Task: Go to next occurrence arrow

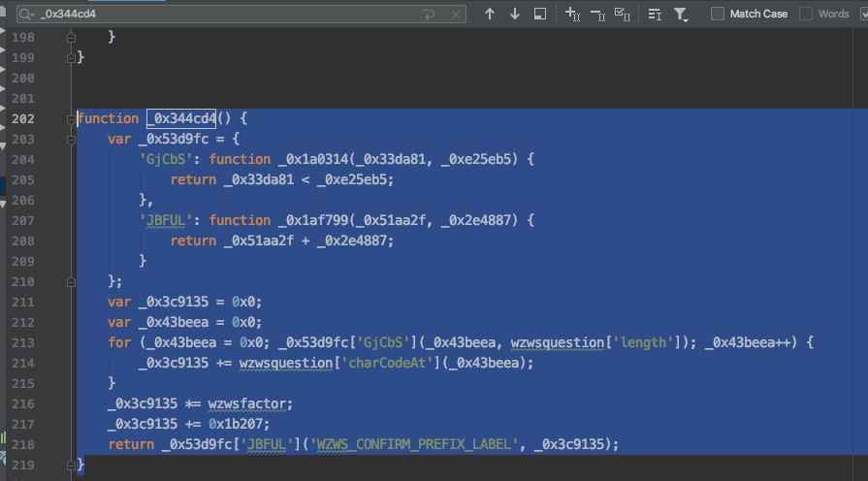Action: coord(515,14)
